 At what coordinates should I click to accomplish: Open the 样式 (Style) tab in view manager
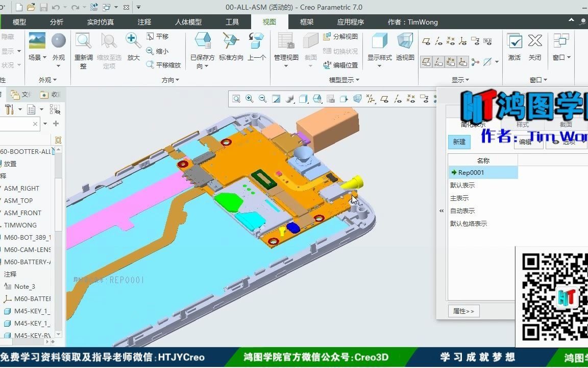click(522, 124)
